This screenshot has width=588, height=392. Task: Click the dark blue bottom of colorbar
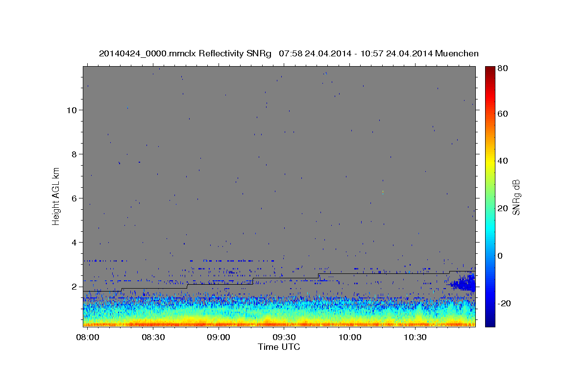coord(490,322)
